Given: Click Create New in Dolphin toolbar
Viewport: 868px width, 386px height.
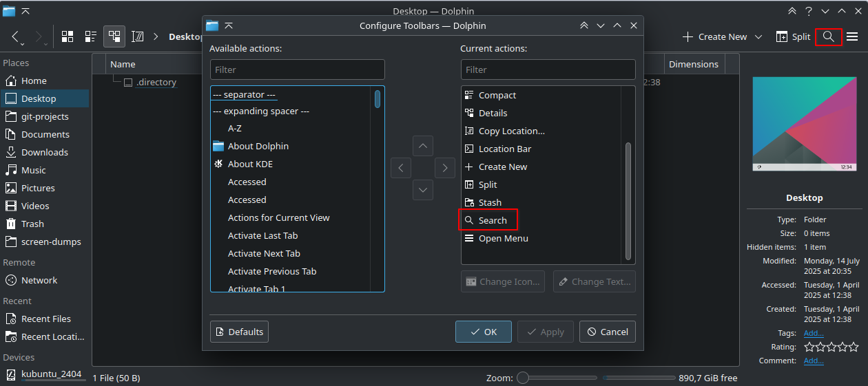Looking at the screenshot, I should point(714,36).
